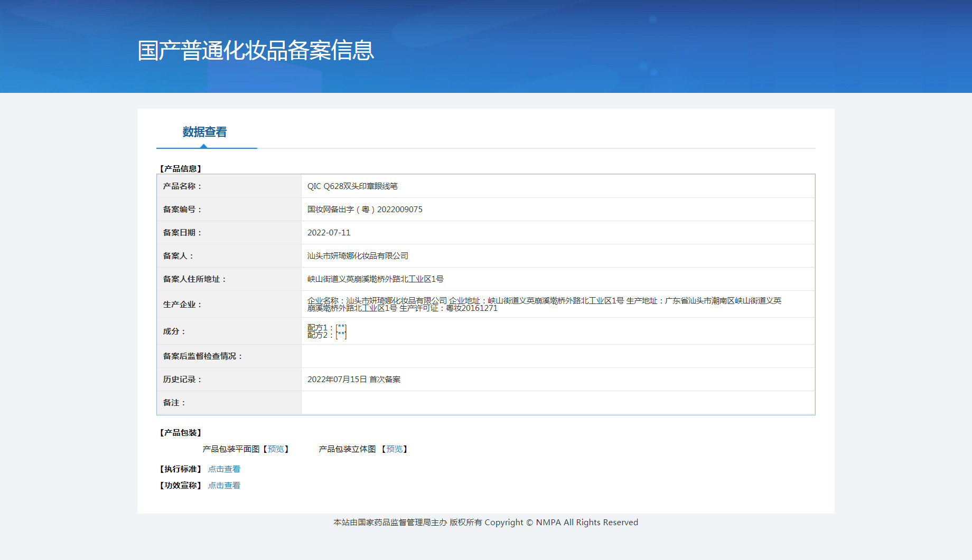Image resolution: width=972 pixels, height=560 pixels.
Task: Preview the 产品包装立体图 image
Action: pyautogui.click(x=394, y=449)
